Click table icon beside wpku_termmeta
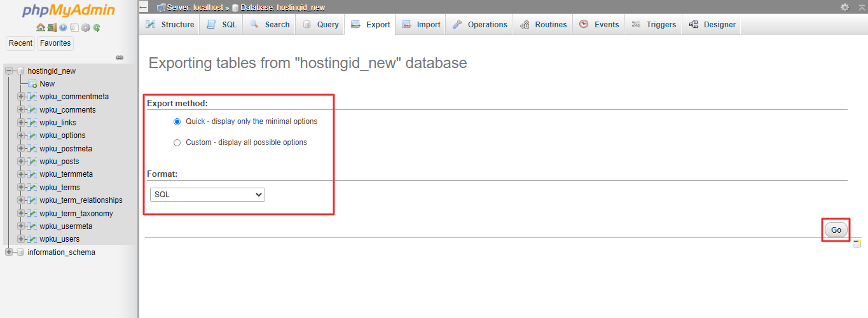Screen dimensions: 868x318 pyautogui.click(x=32, y=174)
